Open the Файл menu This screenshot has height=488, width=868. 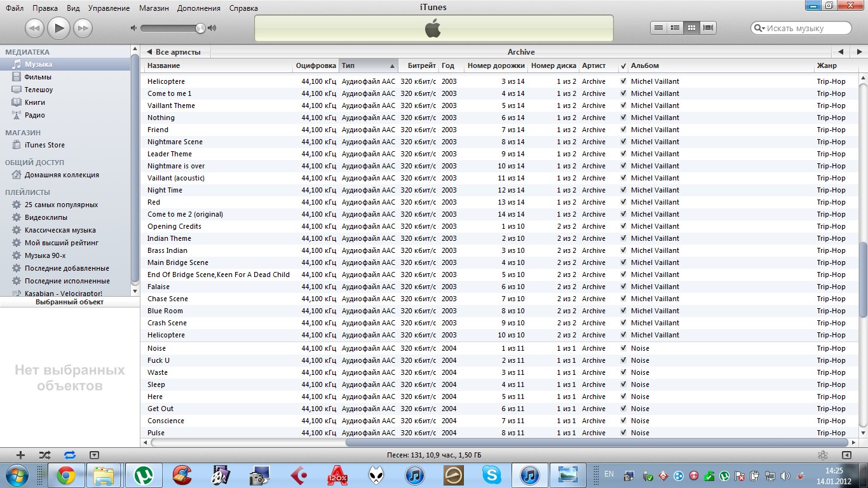(x=15, y=8)
